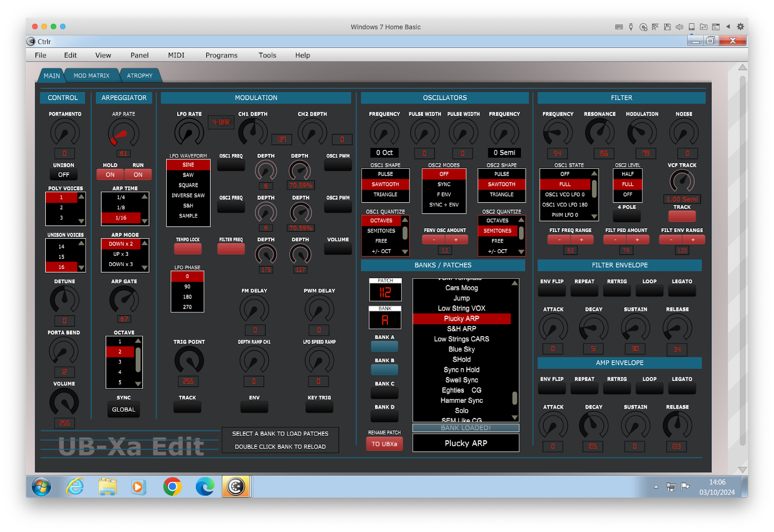774x532 pixels.
Task: Select Cars Moog patch in list
Action: [461, 288]
